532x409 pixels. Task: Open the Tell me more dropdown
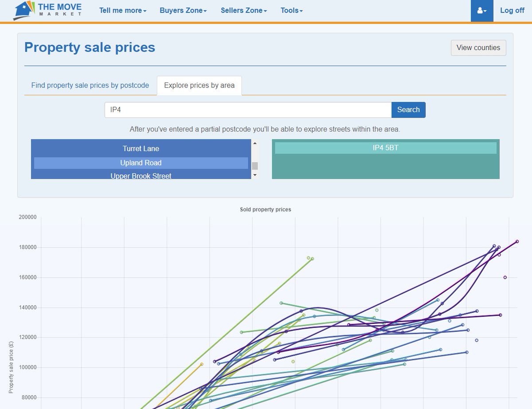point(122,10)
